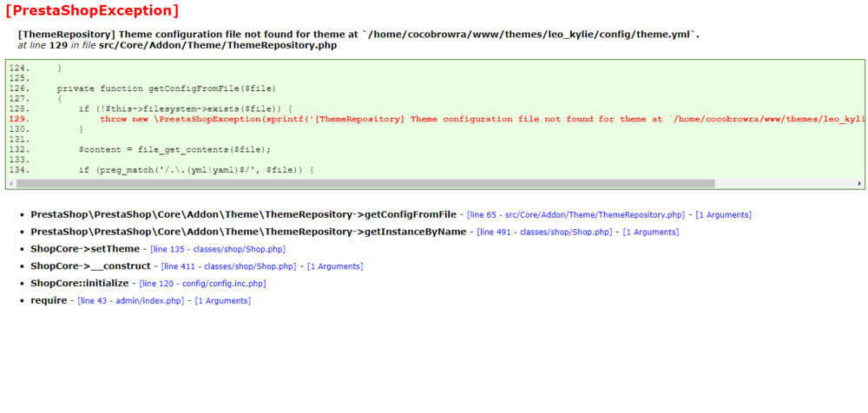
Task: Click the ThemeRepository->getInstanceByName trace text
Action: click(248, 232)
